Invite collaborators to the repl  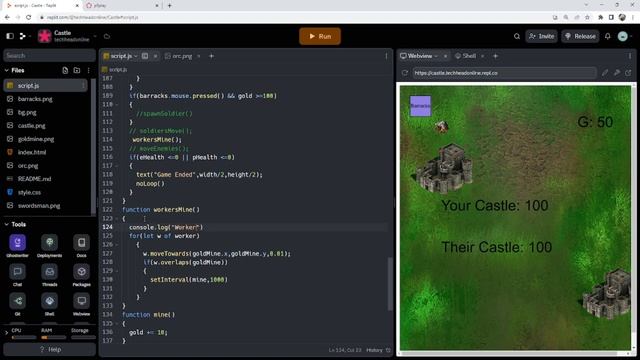tap(542, 36)
